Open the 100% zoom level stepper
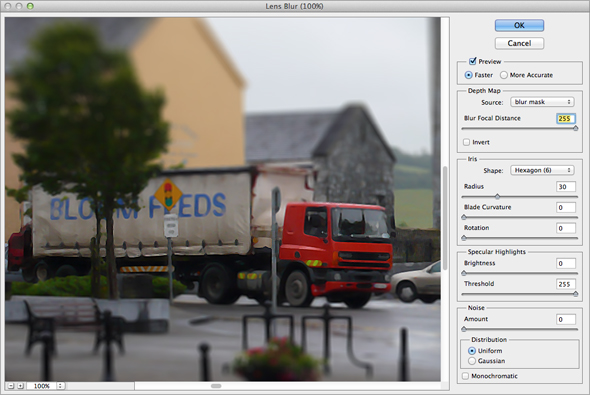Image resolution: width=590 pixels, height=395 pixels. point(60,386)
